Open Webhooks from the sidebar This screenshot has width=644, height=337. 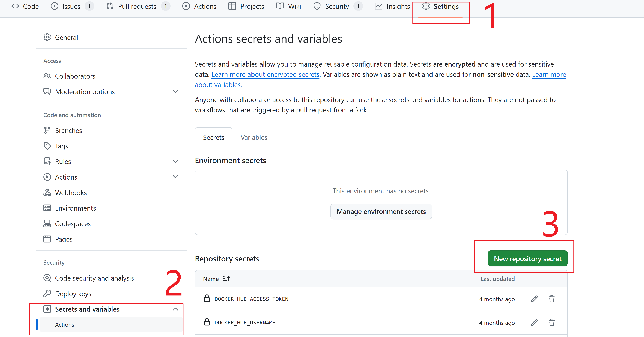[x=71, y=192]
